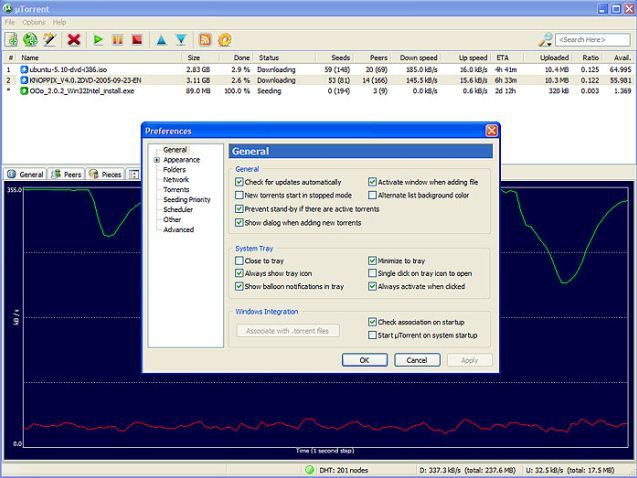Viewport: 637px width, 478px height.
Task: Select Seeding Priority in preferences tree
Action: coord(187,199)
